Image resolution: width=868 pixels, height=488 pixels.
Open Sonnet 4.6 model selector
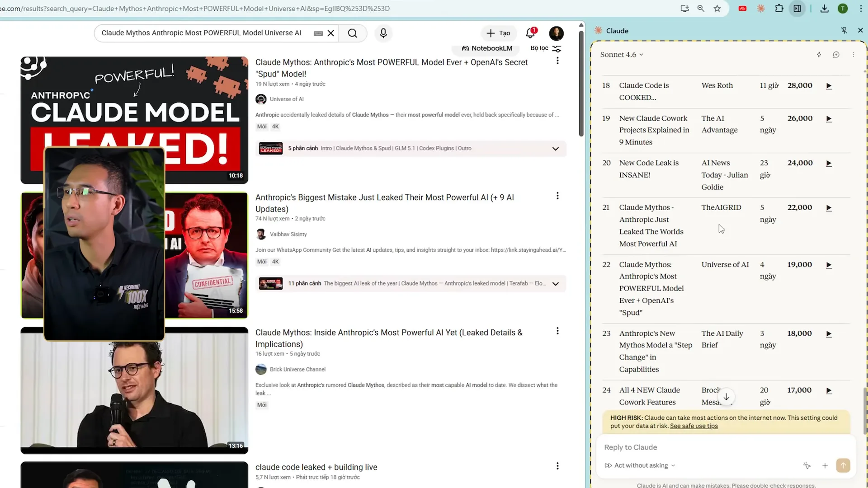click(x=622, y=55)
